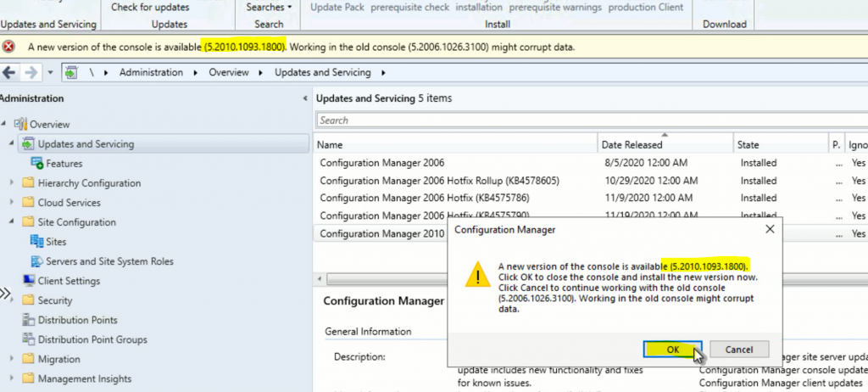The height and width of the screenshot is (392, 868).
Task: Click the Management Insights folder icon
Action: (28, 378)
